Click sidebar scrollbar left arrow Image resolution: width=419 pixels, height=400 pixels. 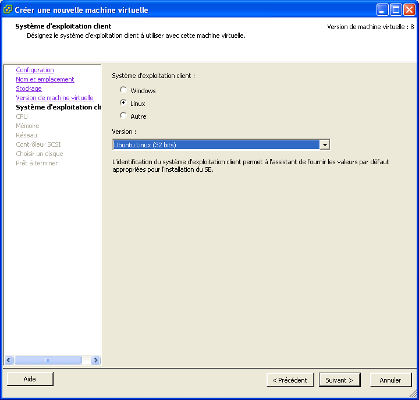click(10, 360)
